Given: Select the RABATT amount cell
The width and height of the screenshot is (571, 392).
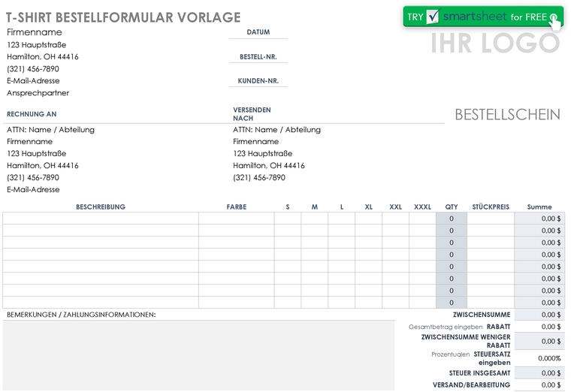Looking at the screenshot, I should click(x=539, y=327).
